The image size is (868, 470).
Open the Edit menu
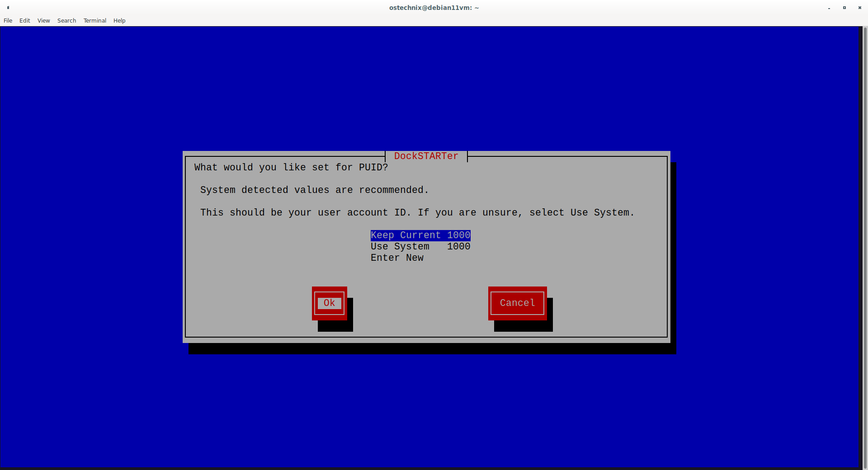tap(25, 21)
